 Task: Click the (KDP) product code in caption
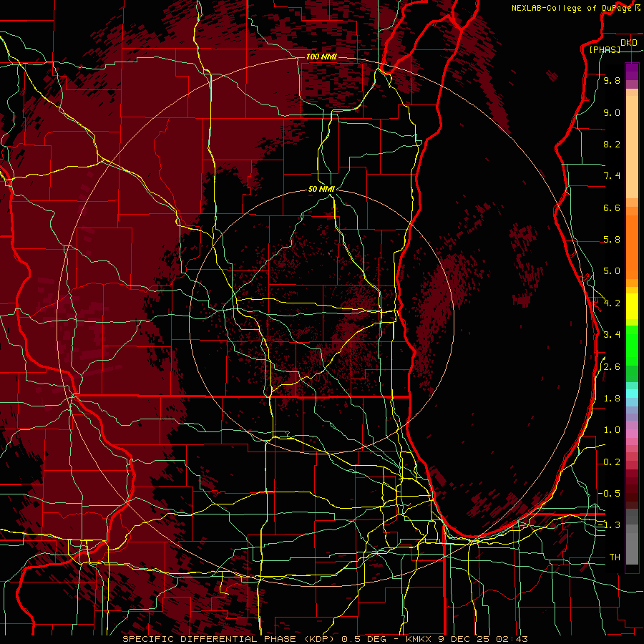point(318,639)
